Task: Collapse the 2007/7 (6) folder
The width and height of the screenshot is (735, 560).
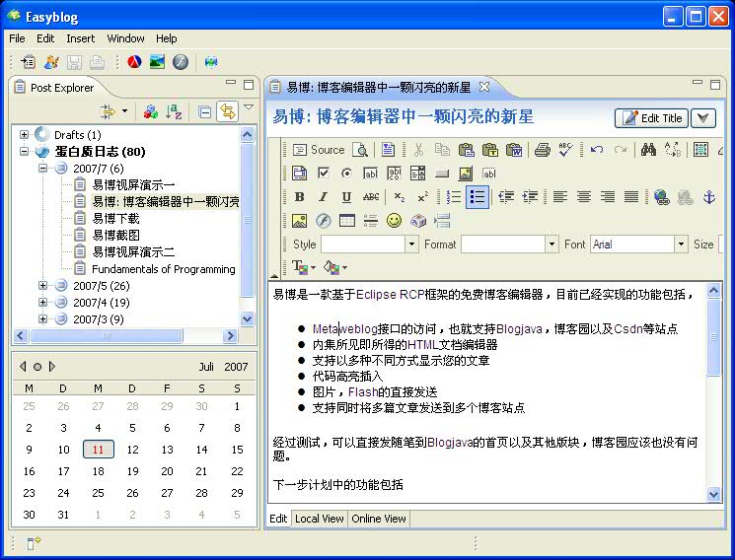Action: point(42,169)
